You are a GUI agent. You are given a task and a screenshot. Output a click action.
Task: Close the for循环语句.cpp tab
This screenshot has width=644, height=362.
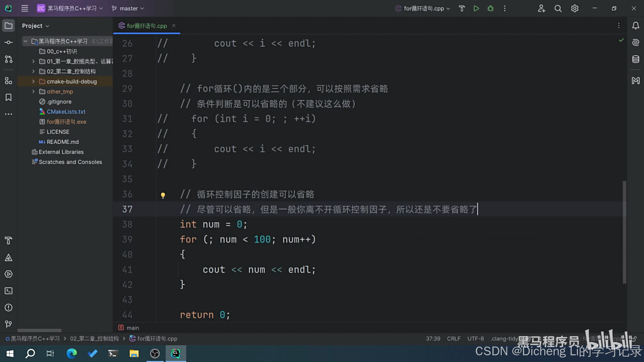174,25
